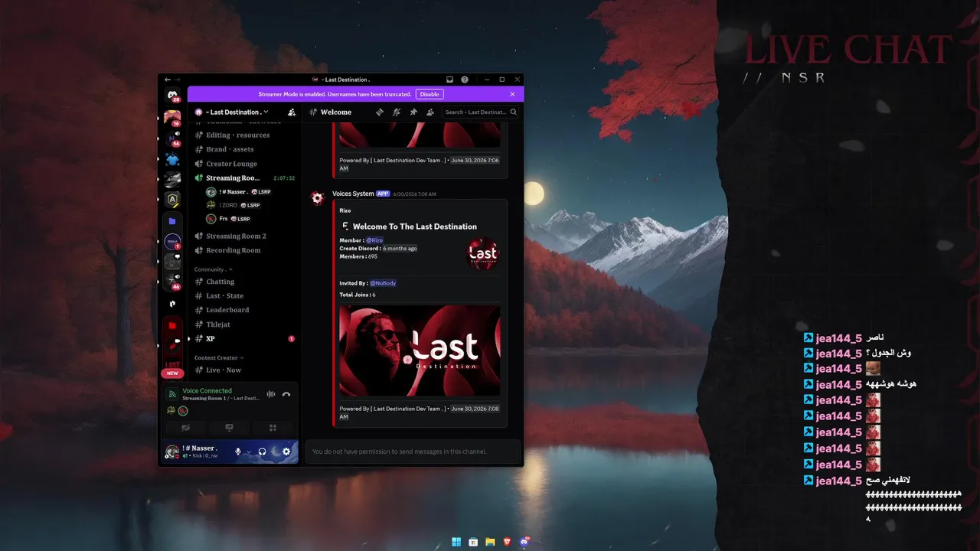Open the round Last logo thumbnail in embed
The height and width of the screenshot is (551, 980).
pos(483,253)
